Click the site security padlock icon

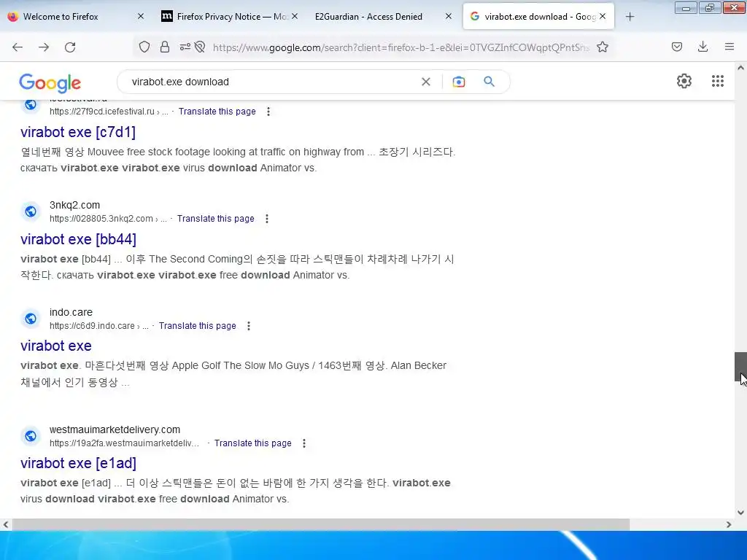click(165, 47)
